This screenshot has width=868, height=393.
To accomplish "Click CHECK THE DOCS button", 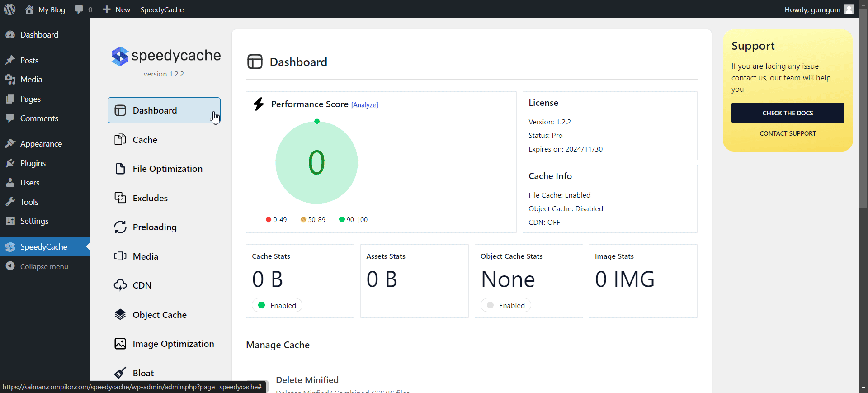I will click(x=788, y=113).
